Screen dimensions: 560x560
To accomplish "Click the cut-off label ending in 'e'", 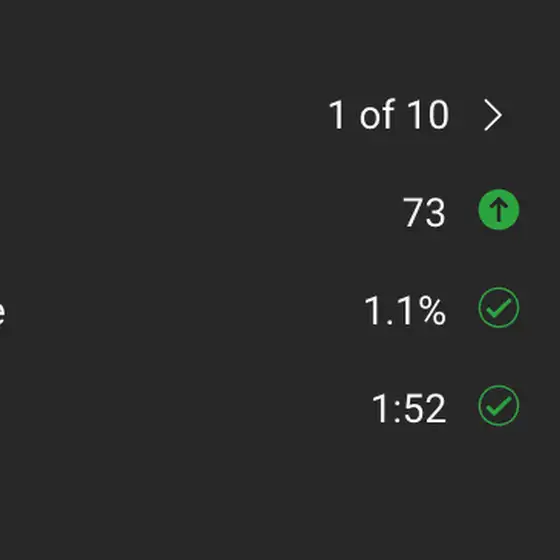I will (x=2, y=314).
